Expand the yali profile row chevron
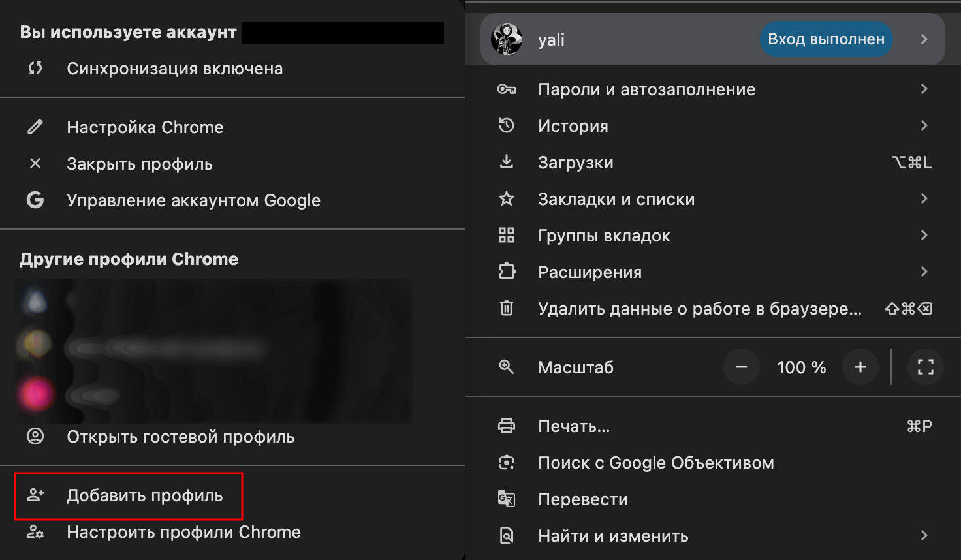The image size is (961, 560). [924, 39]
